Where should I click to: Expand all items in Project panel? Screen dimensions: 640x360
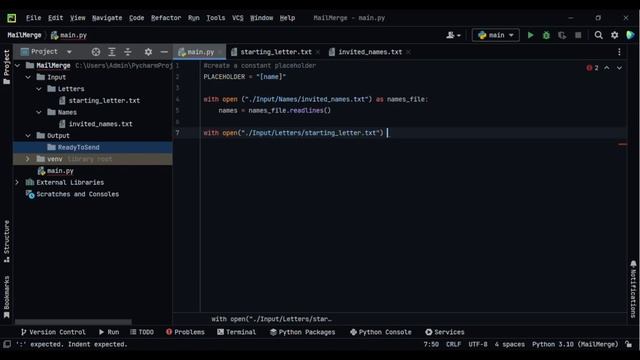tap(112, 52)
